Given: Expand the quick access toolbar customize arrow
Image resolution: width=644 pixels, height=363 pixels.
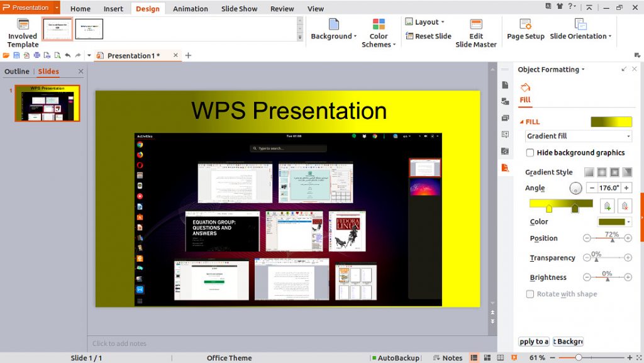Looking at the screenshot, I should pos(89,55).
